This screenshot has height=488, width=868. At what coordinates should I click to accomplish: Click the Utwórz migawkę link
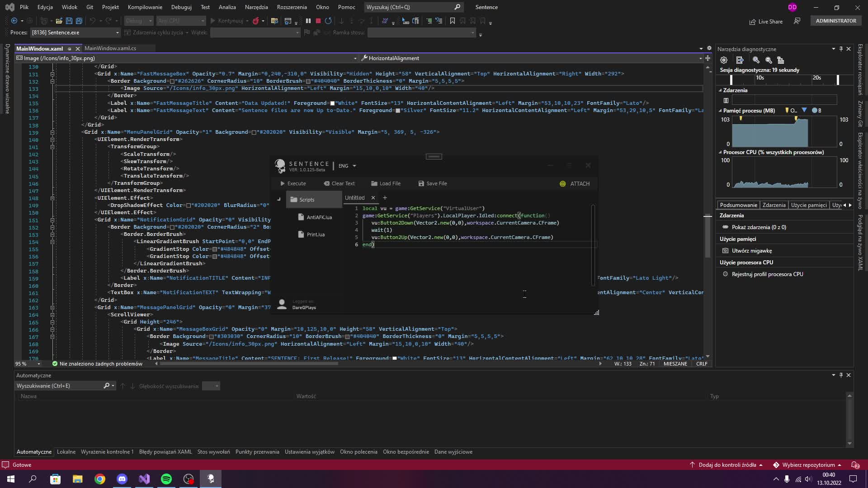[x=752, y=251]
